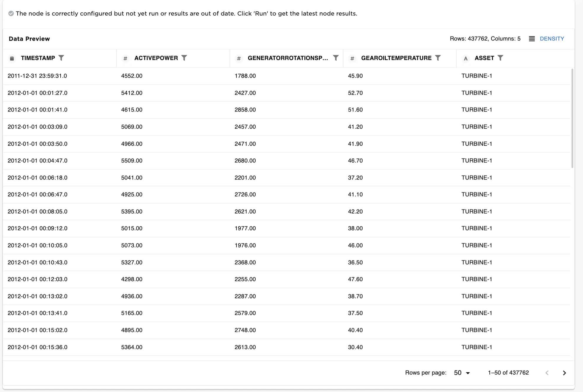Click the text type icon beside ASSET
The height and width of the screenshot is (392, 583).
pyautogui.click(x=466, y=58)
